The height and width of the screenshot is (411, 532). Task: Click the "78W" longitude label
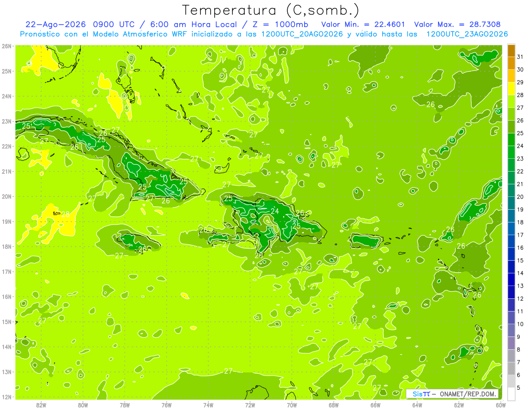(125, 405)
